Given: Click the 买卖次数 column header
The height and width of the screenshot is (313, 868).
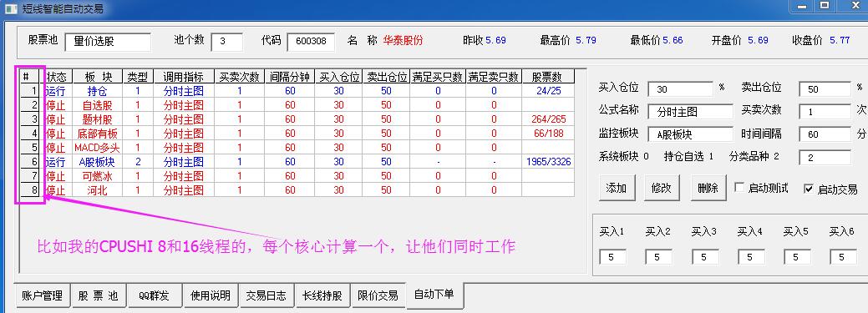Looking at the screenshot, I should 239,77.
